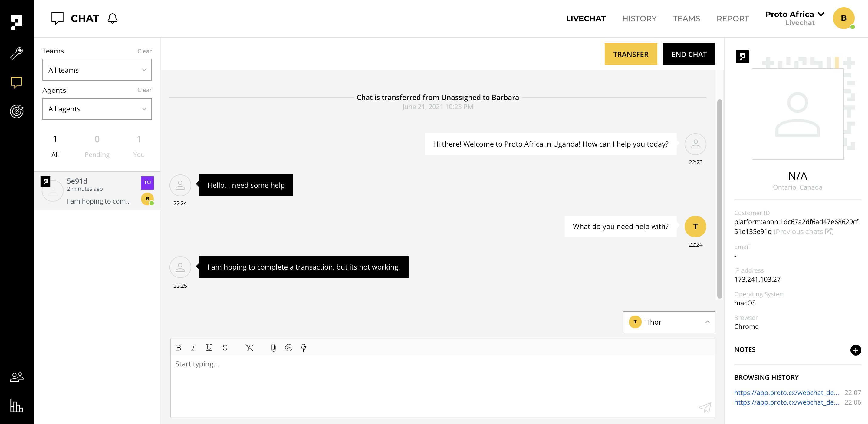Image resolution: width=868 pixels, height=424 pixels.
Task: Expand the Proto Africa workspace menu
Action: pos(794,18)
